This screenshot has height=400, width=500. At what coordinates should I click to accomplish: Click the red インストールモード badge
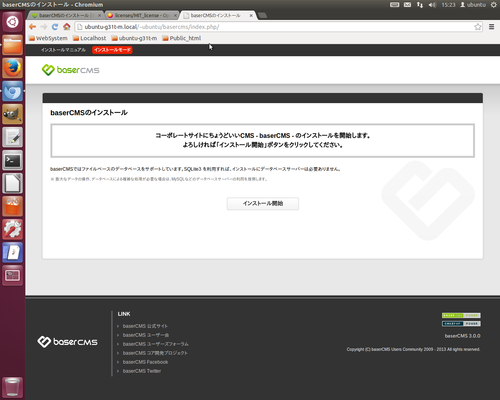point(112,50)
